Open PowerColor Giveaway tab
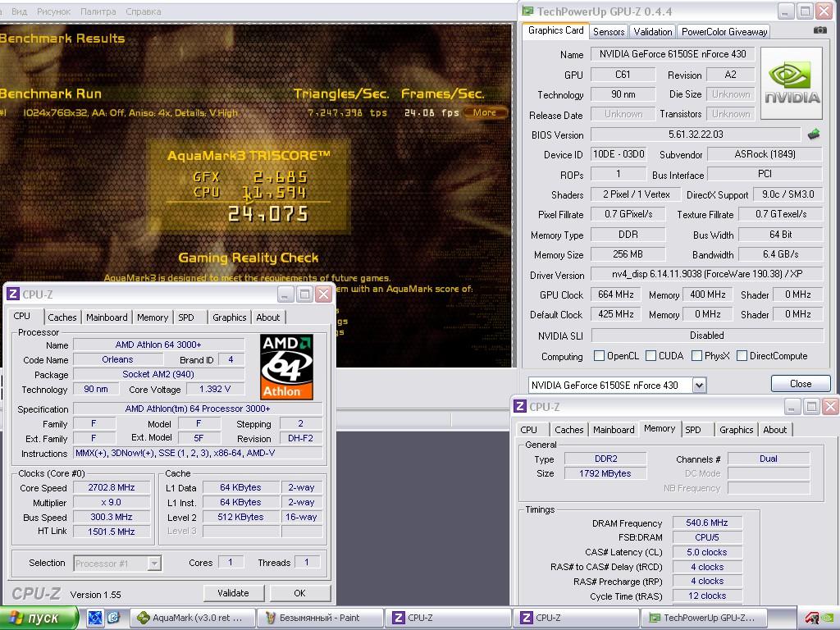 pos(724,32)
